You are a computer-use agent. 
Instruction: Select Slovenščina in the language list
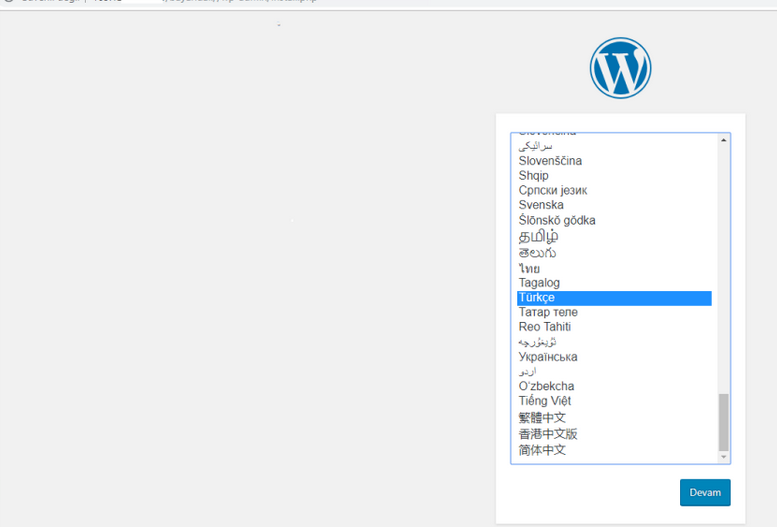[x=614, y=161]
